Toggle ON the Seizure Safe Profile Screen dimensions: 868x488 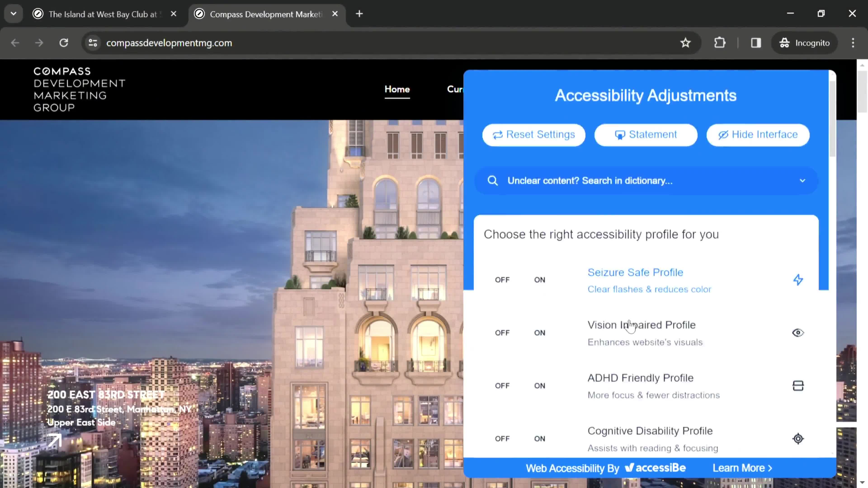point(540,279)
